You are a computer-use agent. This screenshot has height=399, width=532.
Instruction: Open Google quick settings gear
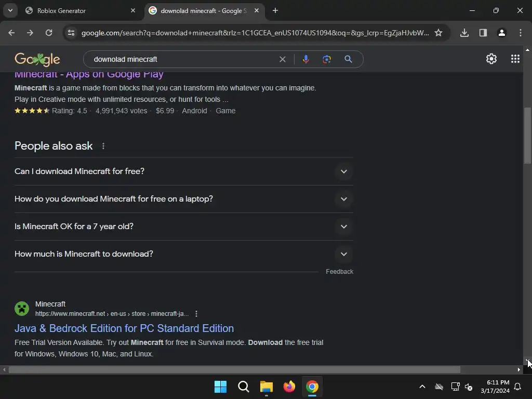pyautogui.click(x=491, y=59)
